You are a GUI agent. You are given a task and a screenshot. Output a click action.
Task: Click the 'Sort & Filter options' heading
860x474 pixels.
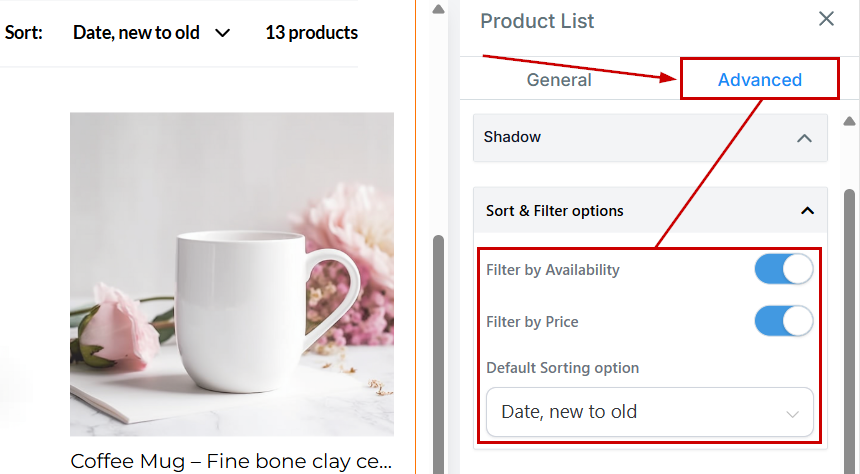(555, 211)
